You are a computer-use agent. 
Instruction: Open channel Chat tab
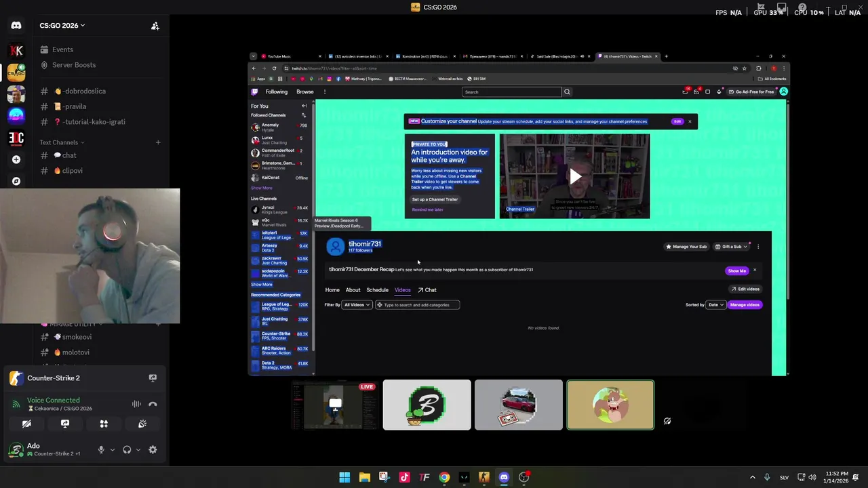click(x=427, y=290)
